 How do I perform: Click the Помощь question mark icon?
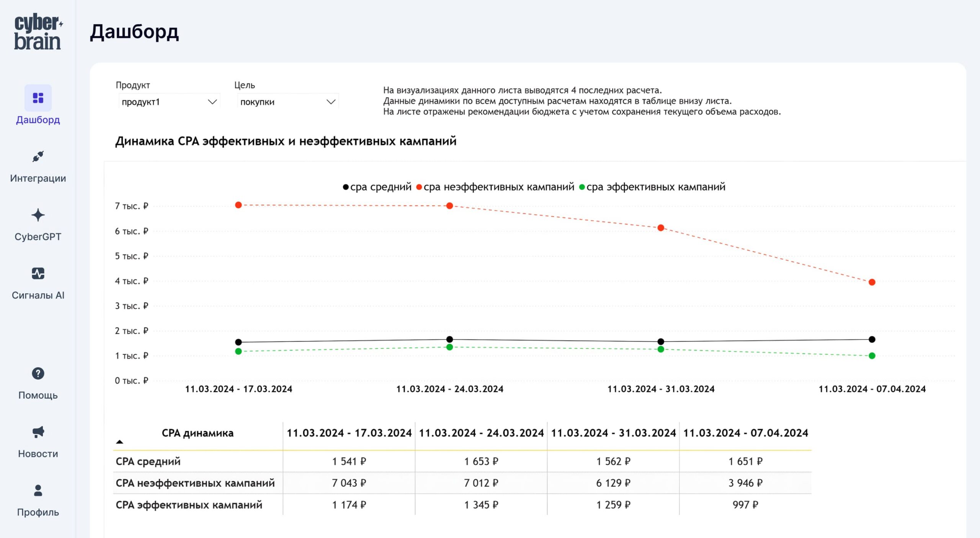click(x=38, y=373)
